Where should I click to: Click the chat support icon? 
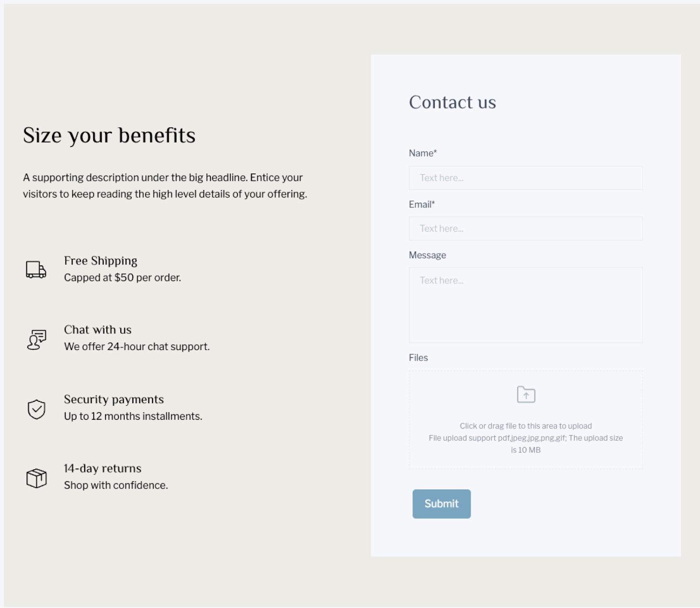pyautogui.click(x=36, y=339)
